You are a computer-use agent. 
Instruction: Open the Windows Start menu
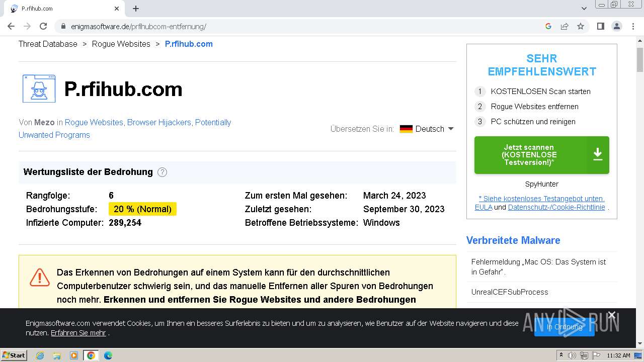14,355
